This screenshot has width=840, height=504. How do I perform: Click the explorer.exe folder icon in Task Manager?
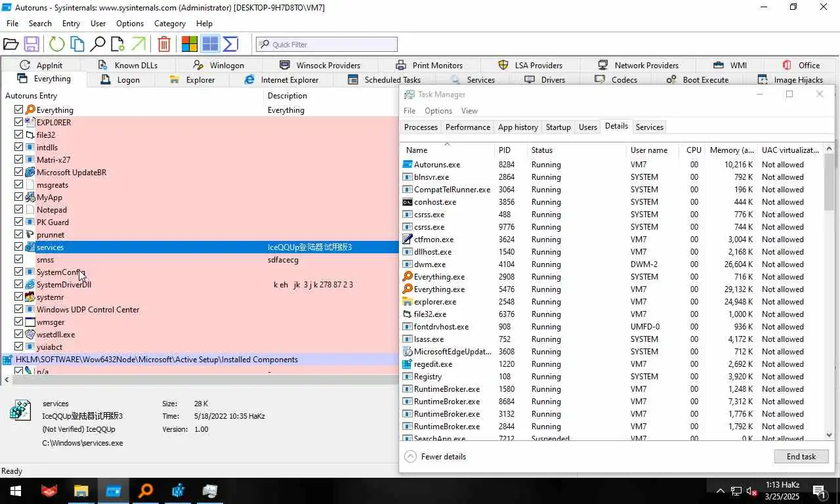point(408,302)
